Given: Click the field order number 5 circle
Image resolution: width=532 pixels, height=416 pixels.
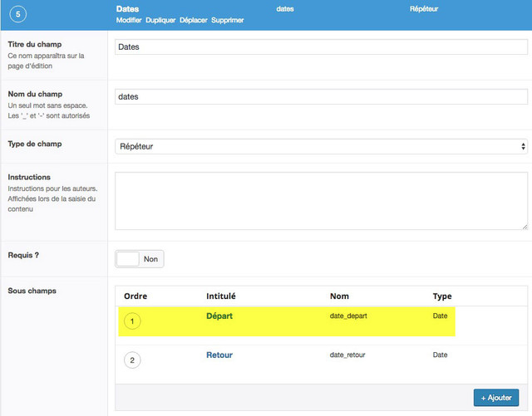Looking at the screenshot, I should (x=18, y=14).
